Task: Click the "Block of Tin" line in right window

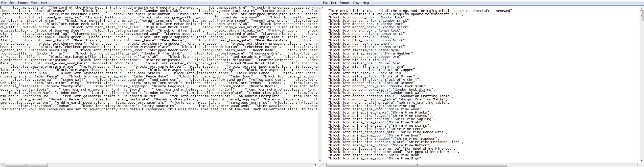Action: pyautogui.click(x=366, y=73)
